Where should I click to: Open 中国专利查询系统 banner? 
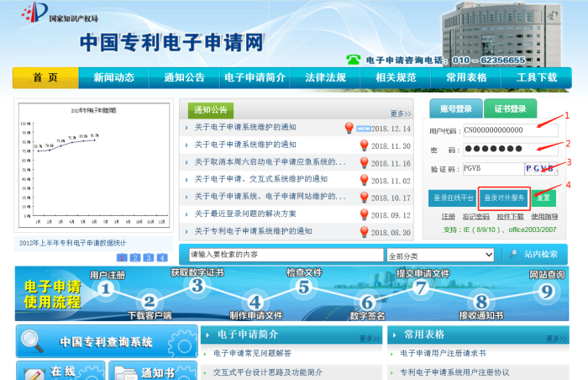107,341
